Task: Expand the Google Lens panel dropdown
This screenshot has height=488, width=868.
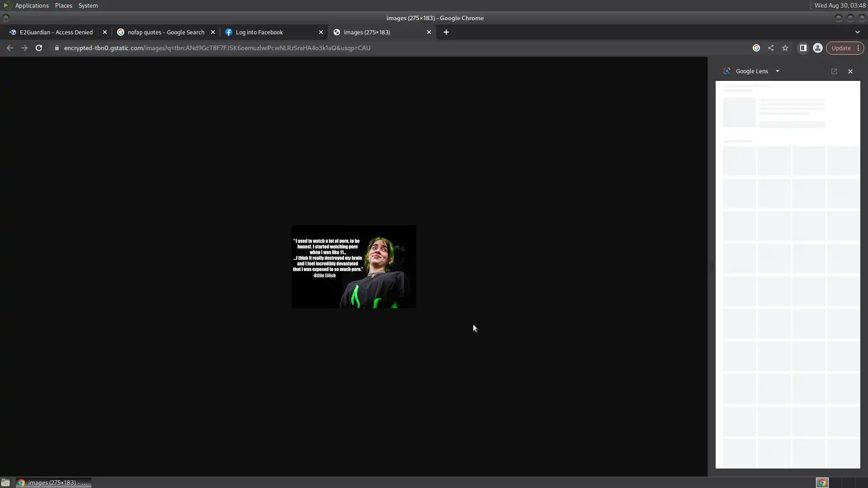Action: [778, 71]
